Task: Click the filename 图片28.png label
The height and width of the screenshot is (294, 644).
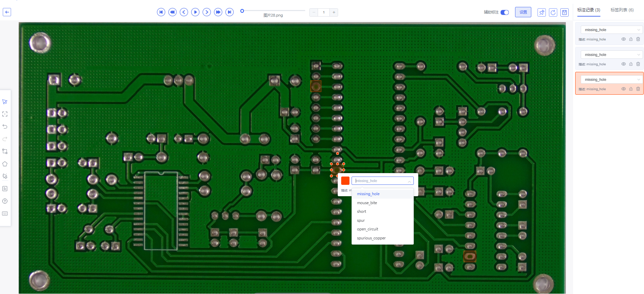Action: (x=273, y=15)
